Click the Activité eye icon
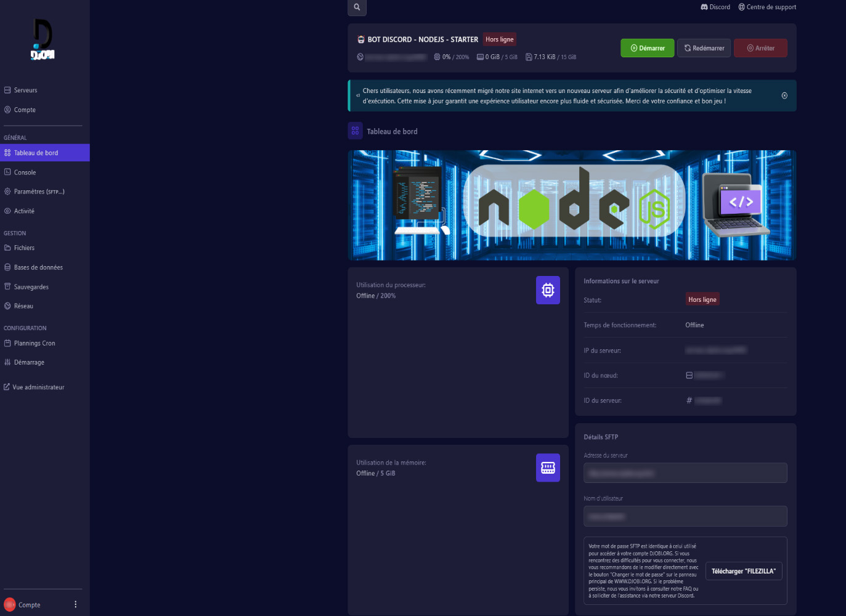Screen dimensions: 846x616 [7, 211]
